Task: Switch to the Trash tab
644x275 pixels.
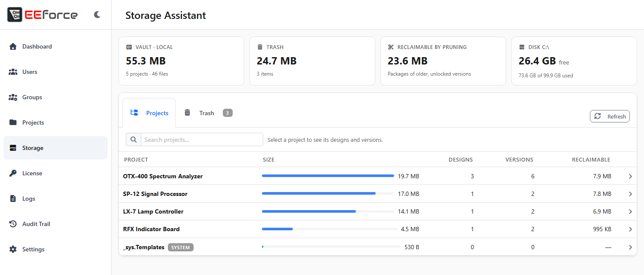Action: click(208, 113)
